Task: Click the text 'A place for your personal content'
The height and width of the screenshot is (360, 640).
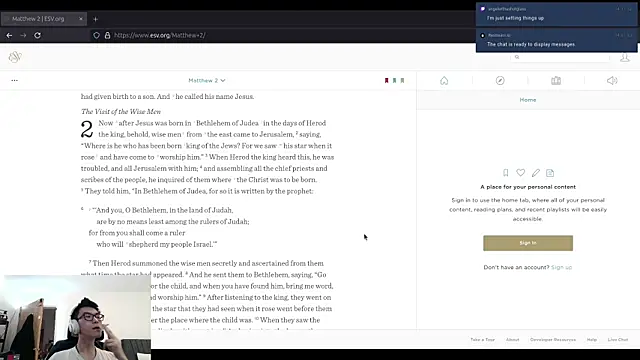Action: (x=528, y=187)
